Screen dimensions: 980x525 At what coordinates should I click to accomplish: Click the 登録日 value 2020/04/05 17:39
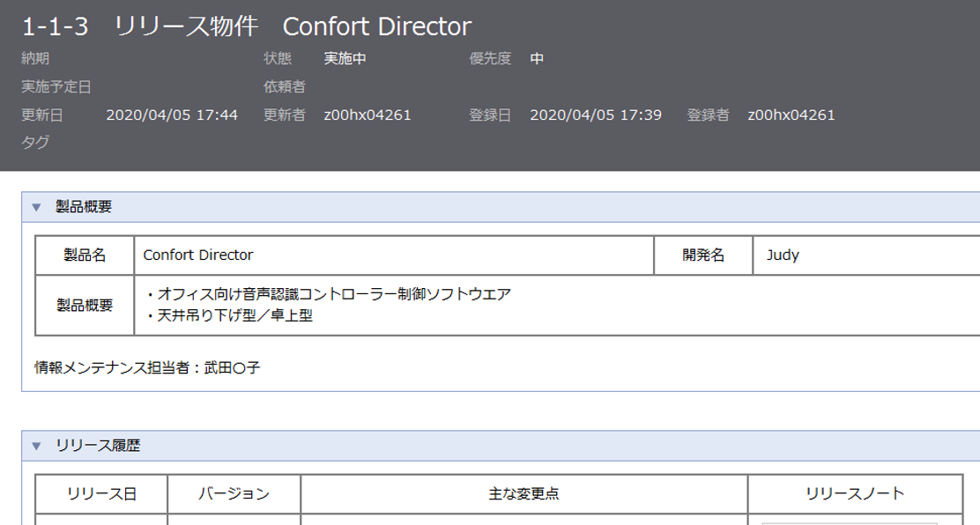coord(596,115)
